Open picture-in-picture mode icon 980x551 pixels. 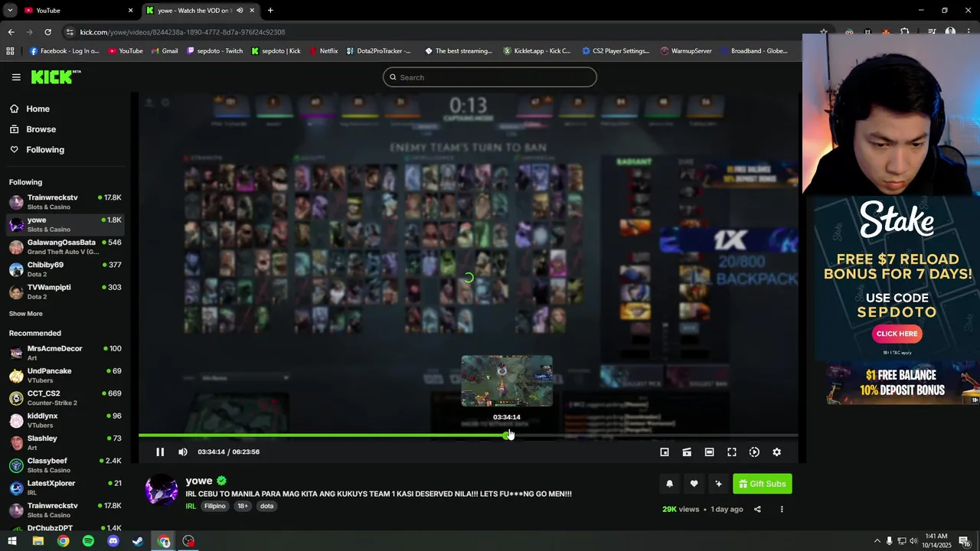665,452
